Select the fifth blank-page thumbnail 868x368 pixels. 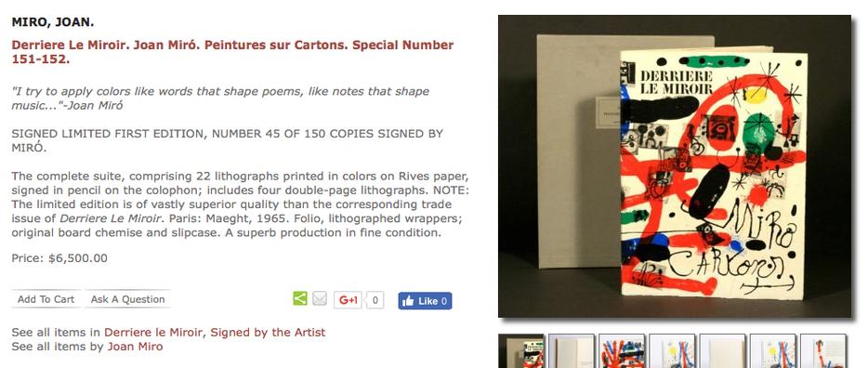click(722, 351)
